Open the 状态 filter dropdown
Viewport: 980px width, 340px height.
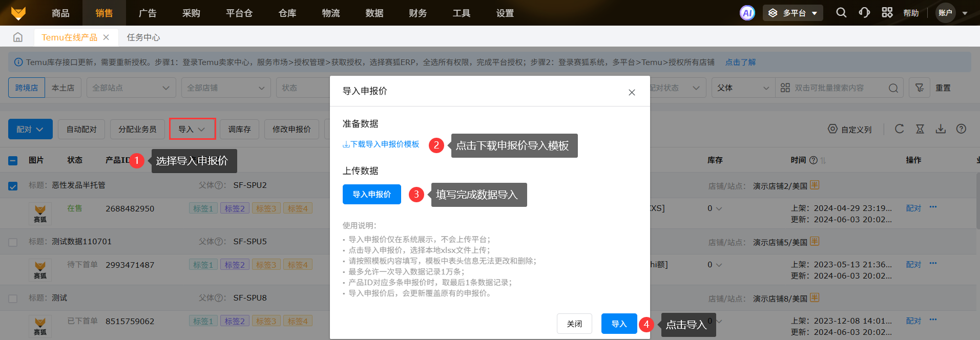coord(303,88)
